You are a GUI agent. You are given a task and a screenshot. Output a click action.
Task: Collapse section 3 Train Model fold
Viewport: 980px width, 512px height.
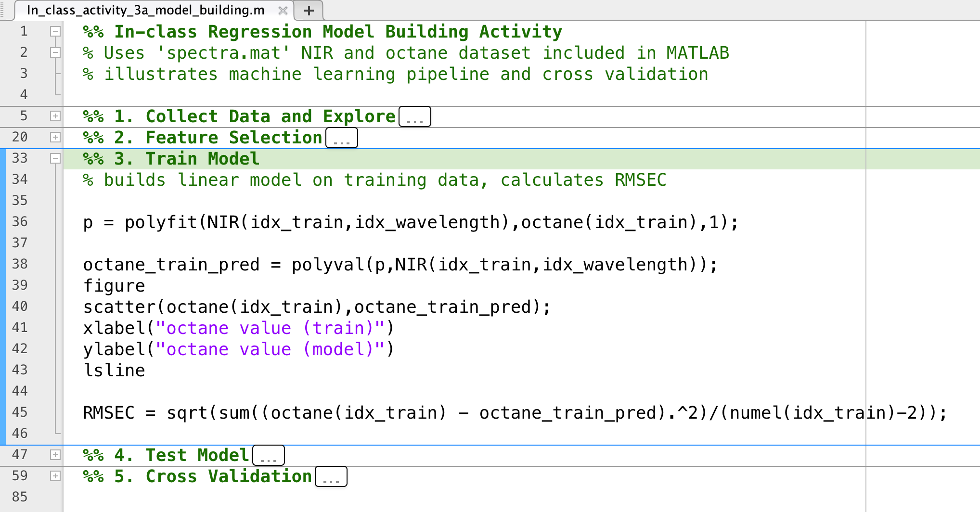[55, 159]
